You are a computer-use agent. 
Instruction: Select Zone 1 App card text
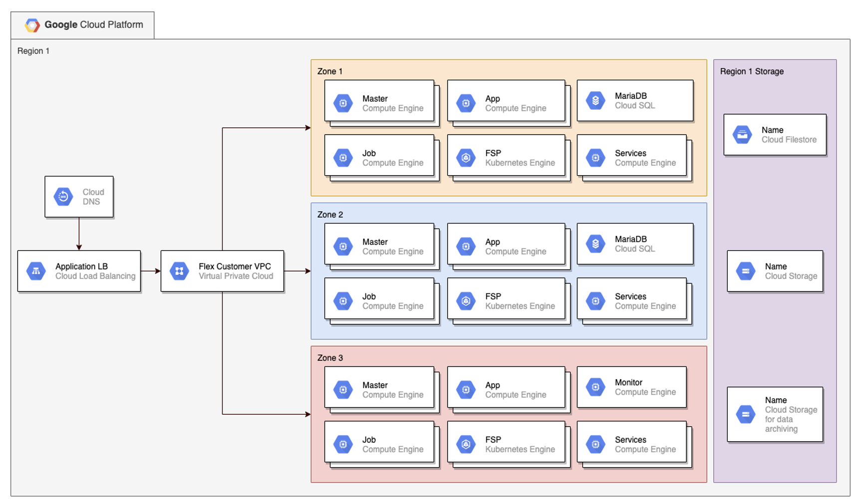516,103
